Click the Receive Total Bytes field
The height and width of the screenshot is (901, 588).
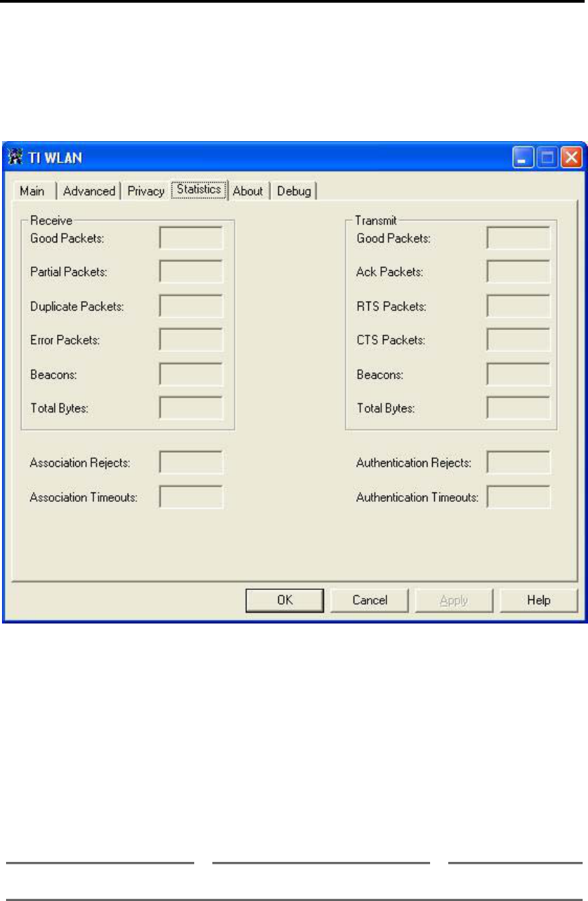tap(191, 408)
